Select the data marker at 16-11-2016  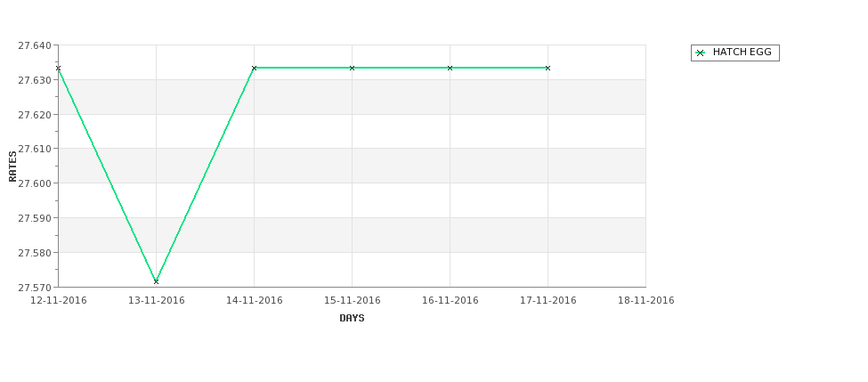450,68
